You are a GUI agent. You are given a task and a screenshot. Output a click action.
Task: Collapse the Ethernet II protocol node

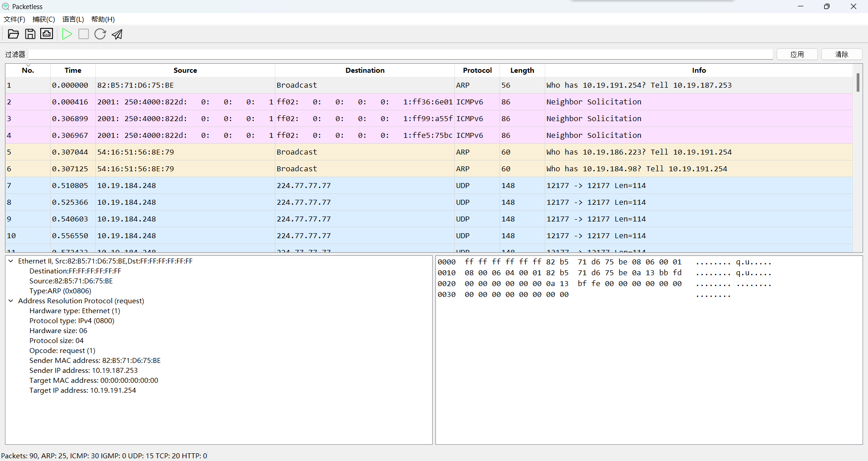[x=10, y=261]
